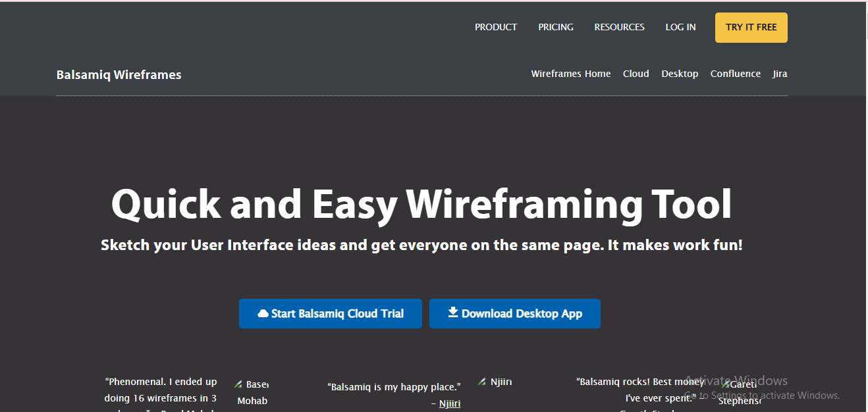The height and width of the screenshot is (412, 868).
Task: Click Start Balsamiq Cloud Trial
Action: pyautogui.click(x=330, y=313)
